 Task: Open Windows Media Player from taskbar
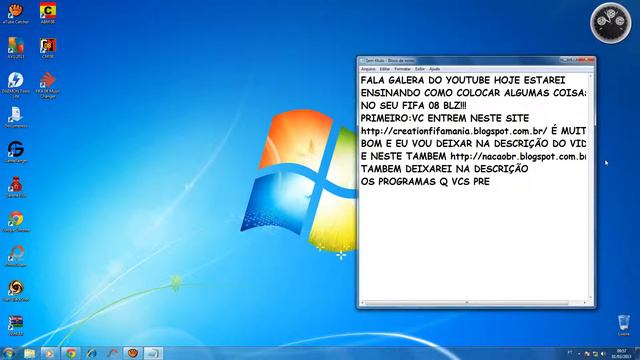(50, 353)
